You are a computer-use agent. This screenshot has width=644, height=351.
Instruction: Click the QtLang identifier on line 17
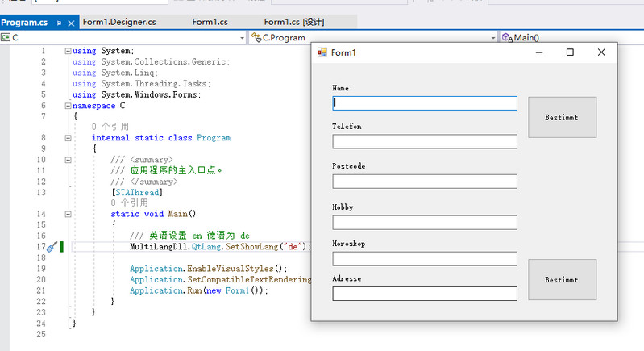point(206,247)
